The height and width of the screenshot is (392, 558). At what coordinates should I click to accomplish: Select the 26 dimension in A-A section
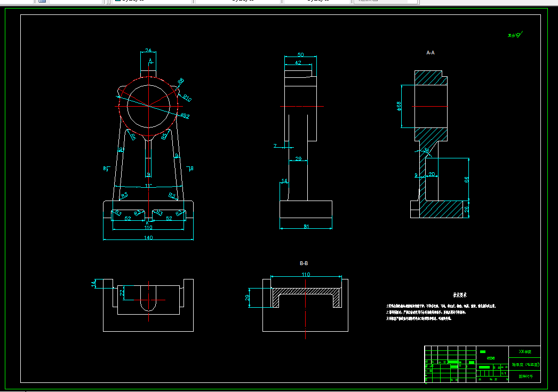(467, 210)
